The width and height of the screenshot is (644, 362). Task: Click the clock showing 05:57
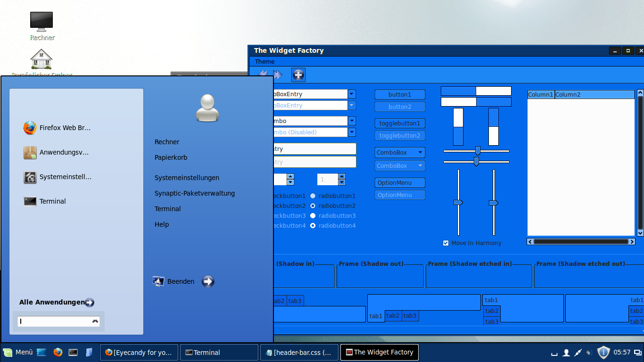point(622,352)
